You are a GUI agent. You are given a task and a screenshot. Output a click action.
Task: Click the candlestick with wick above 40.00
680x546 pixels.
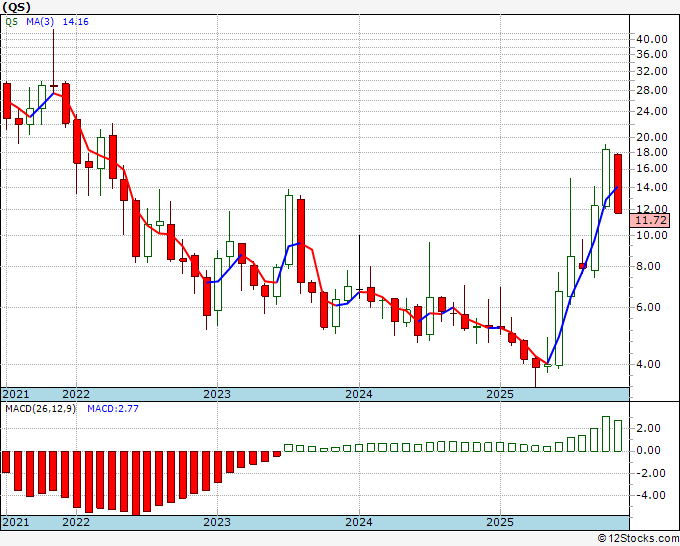[54, 61]
